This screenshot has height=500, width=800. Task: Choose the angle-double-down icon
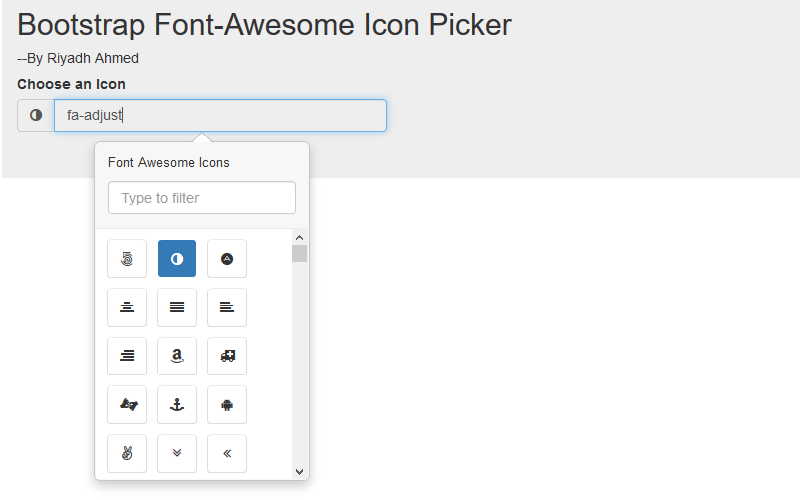(x=177, y=454)
